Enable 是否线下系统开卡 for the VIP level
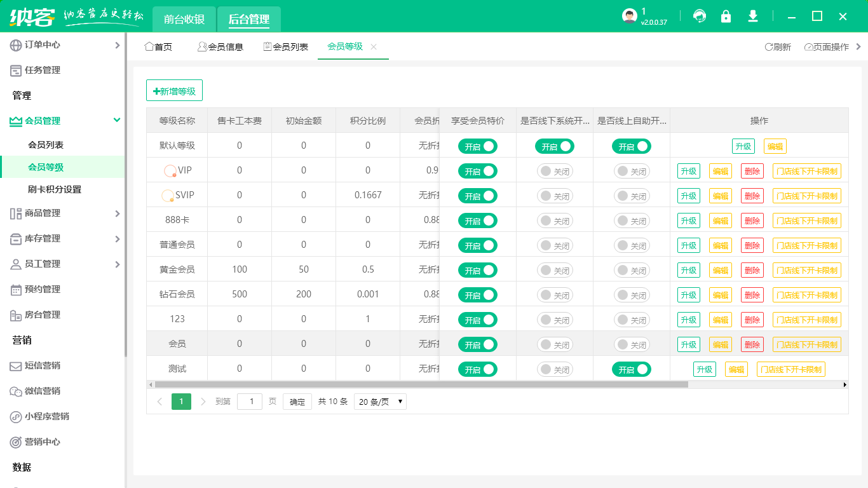 click(x=555, y=171)
